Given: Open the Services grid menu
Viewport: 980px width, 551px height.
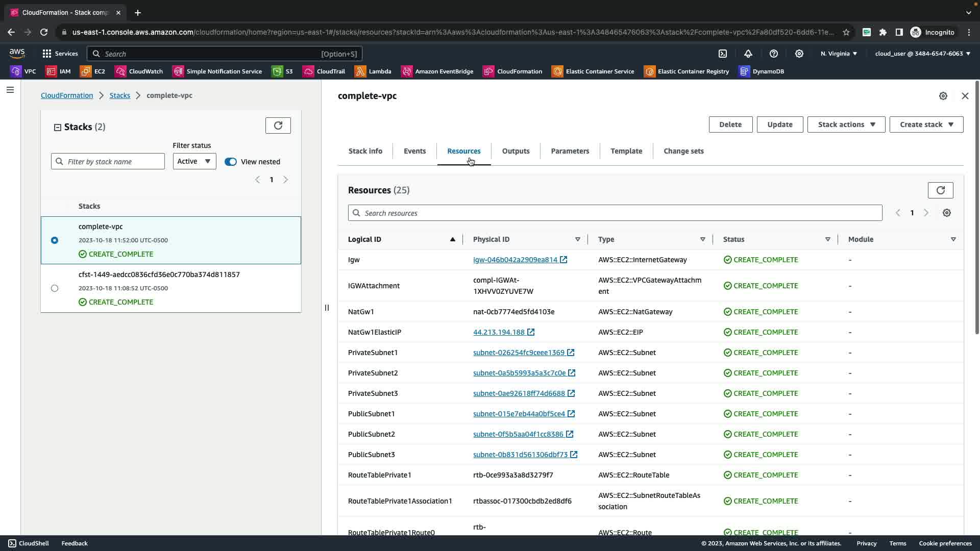Looking at the screenshot, I should point(60,54).
